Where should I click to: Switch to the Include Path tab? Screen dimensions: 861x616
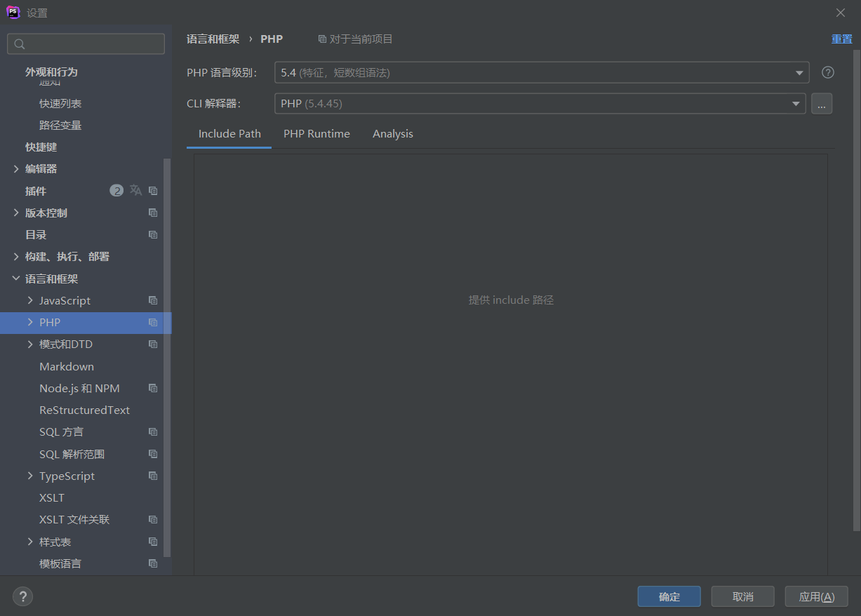click(x=229, y=134)
